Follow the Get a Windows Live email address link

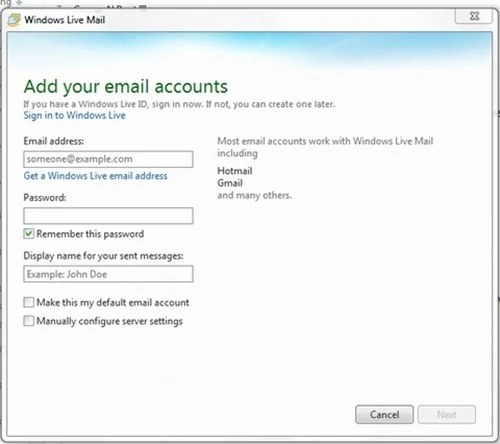pyautogui.click(x=95, y=176)
